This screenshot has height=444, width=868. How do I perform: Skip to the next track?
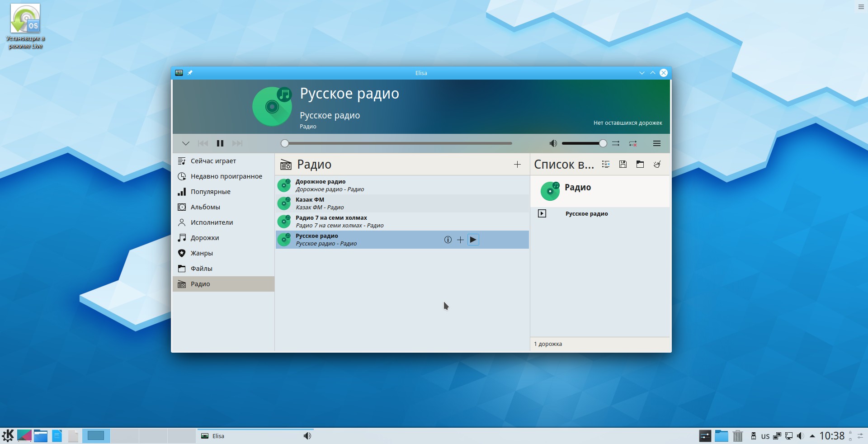point(237,143)
